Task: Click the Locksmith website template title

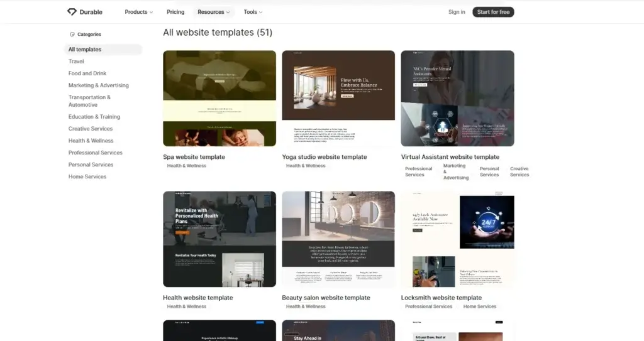Action: point(441,298)
